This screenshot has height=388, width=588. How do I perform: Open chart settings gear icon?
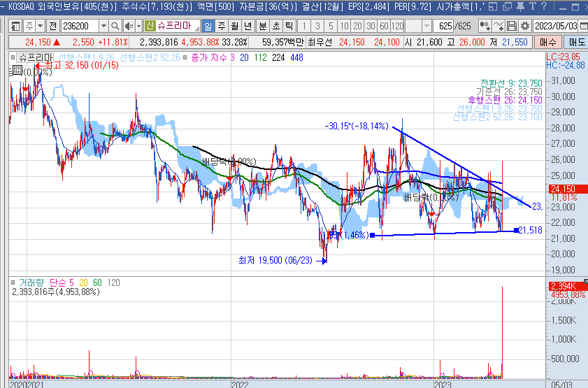click(525, 26)
